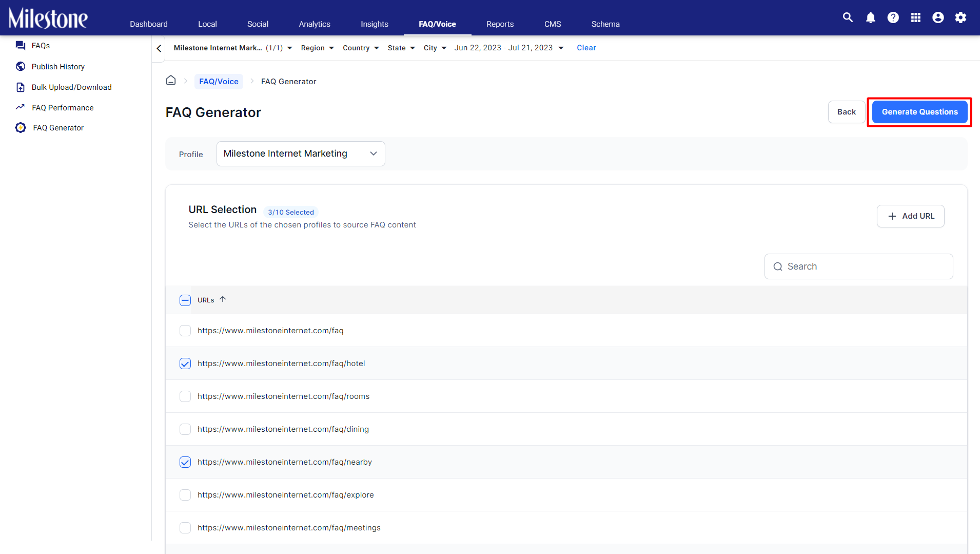980x554 pixels.
Task: Click the Clear filters link
Action: (x=586, y=48)
